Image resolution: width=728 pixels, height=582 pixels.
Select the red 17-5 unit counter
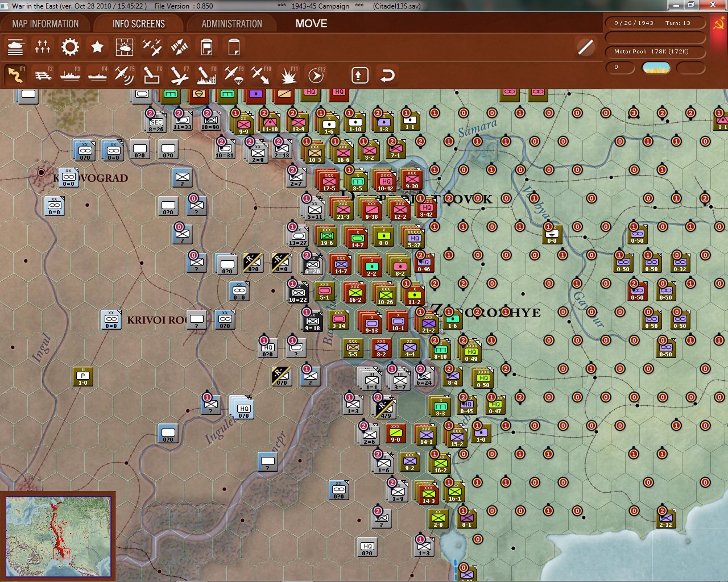coord(329,181)
